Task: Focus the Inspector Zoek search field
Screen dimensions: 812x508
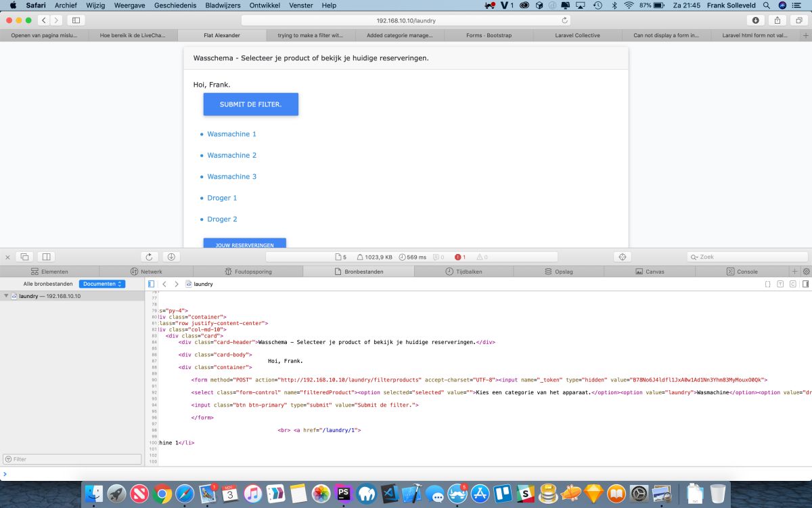Action: [748, 257]
